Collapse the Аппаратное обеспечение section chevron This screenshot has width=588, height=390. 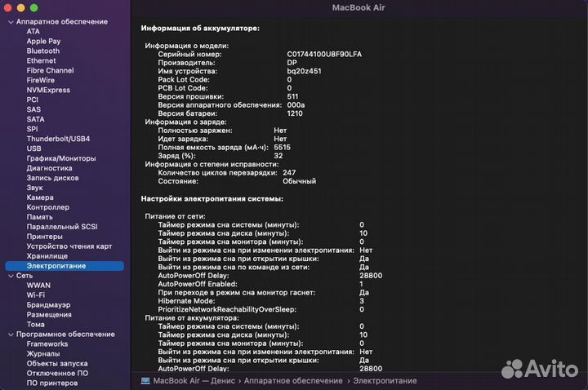(x=11, y=22)
